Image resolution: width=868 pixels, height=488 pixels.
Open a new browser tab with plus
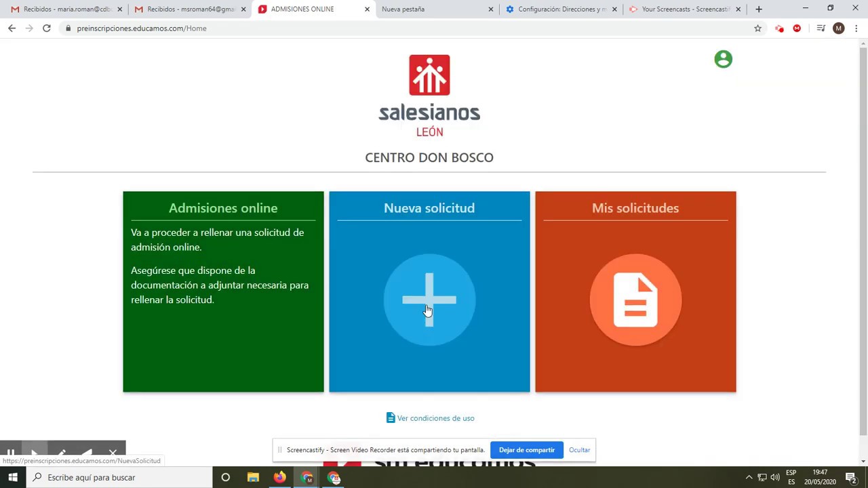pos(759,9)
